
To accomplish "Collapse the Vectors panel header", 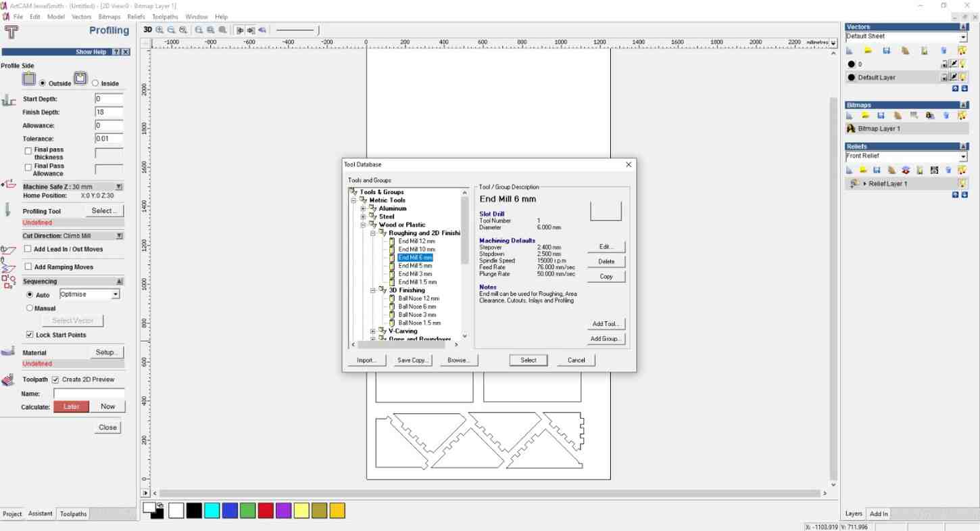I will click(x=964, y=27).
